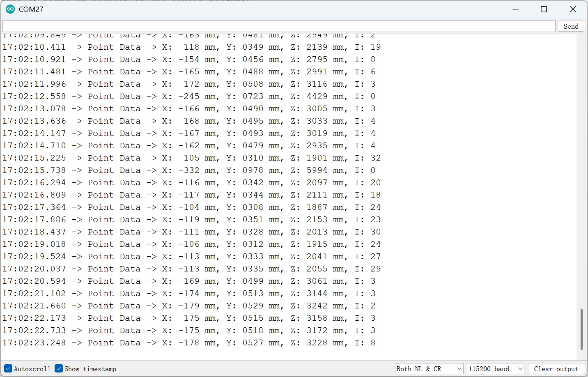Click the Z value 4429 reading
This screenshot has height=377, width=588.
(x=317, y=97)
